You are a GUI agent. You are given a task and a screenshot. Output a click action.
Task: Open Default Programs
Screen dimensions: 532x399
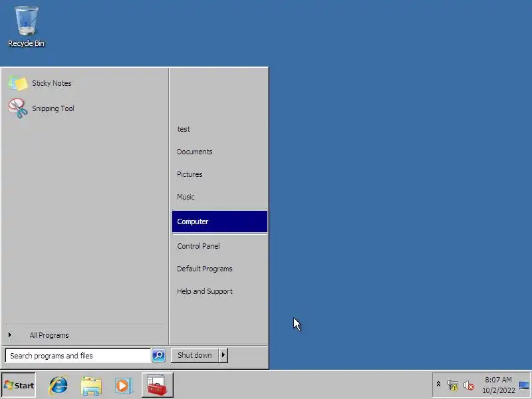pos(219,269)
